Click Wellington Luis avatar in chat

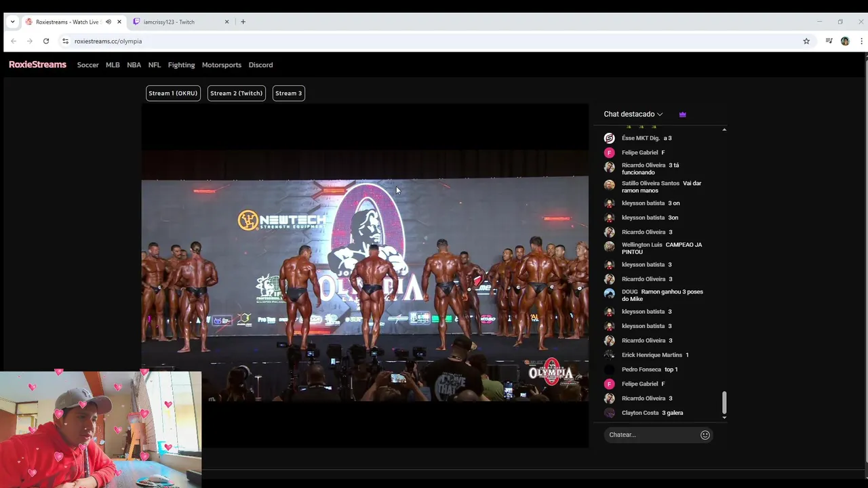(x=610, y=246)
